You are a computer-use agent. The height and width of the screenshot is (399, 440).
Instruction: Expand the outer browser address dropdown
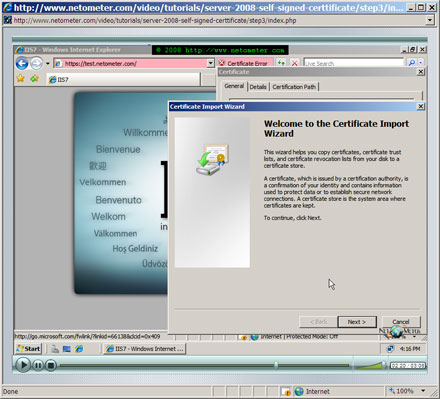pyautogui.click(x=430, y=20)
